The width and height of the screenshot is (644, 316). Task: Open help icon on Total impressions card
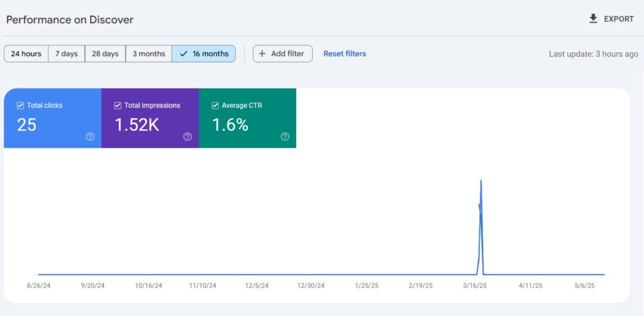click(187, 137)
